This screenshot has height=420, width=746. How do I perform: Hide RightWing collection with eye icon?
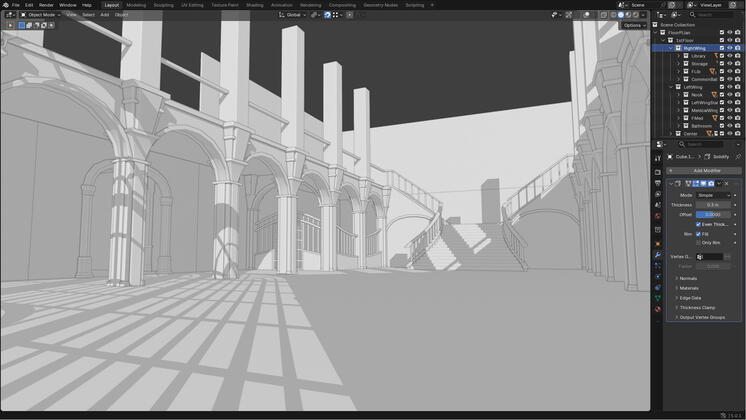click(x=729, y=48)
